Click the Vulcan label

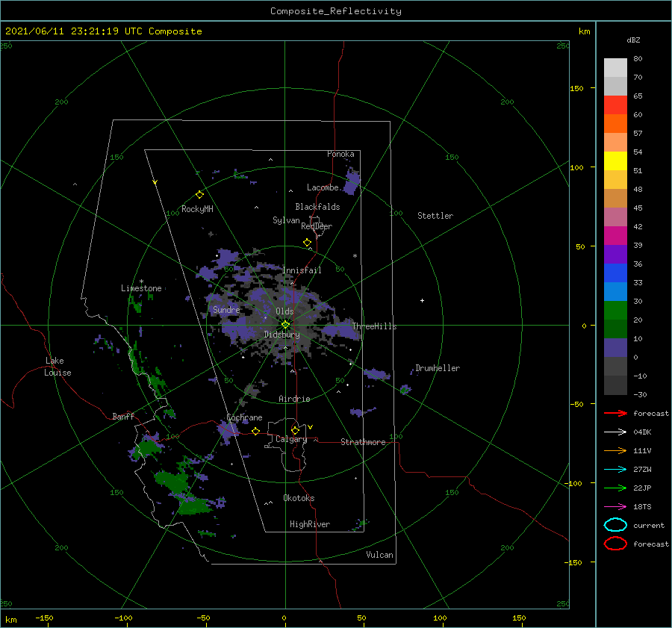tap(379, 555)
